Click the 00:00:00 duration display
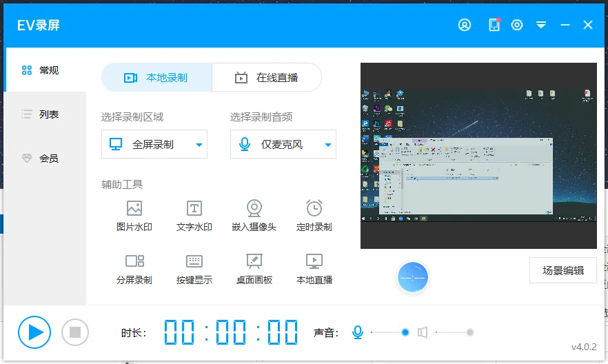Image resolution: width=608 pixels, height=364 pixels. (x=231, y=332)
